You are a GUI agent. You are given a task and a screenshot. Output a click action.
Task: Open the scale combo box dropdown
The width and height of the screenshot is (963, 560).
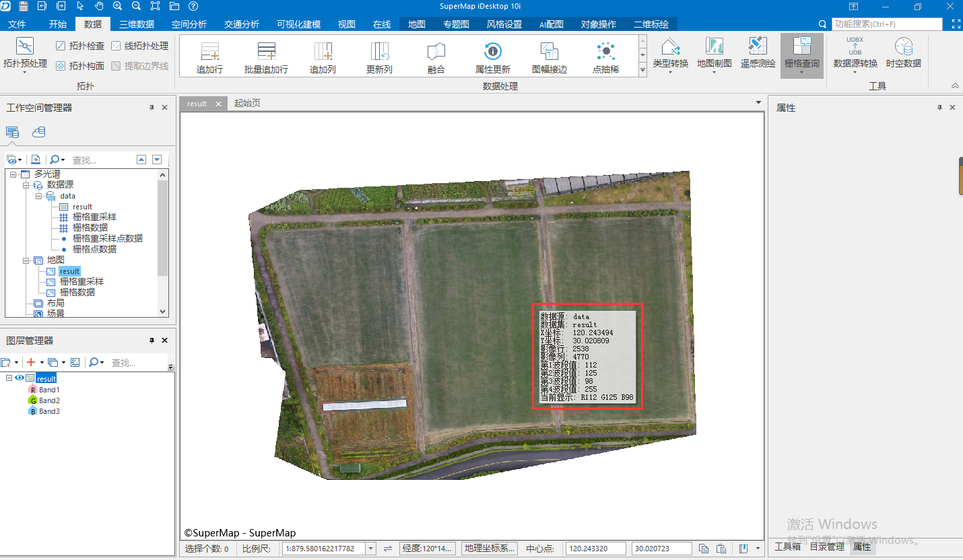(370, 549)
